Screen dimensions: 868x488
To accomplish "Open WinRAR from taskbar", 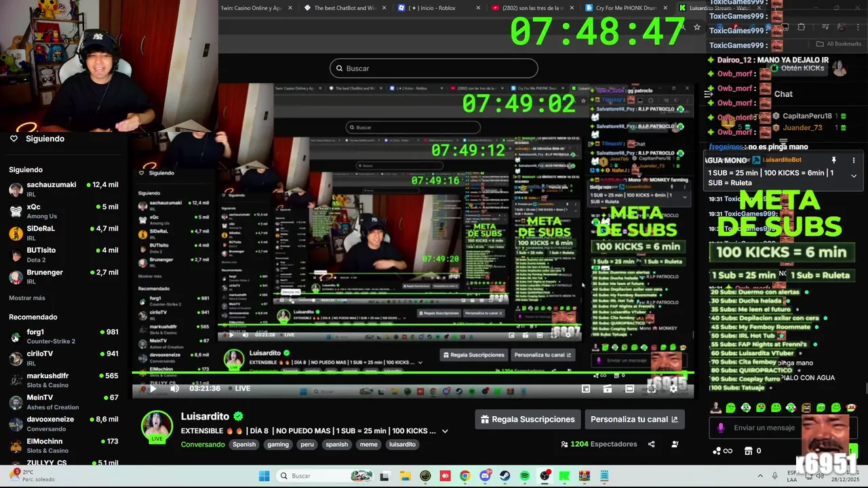I will coord(585,476).
